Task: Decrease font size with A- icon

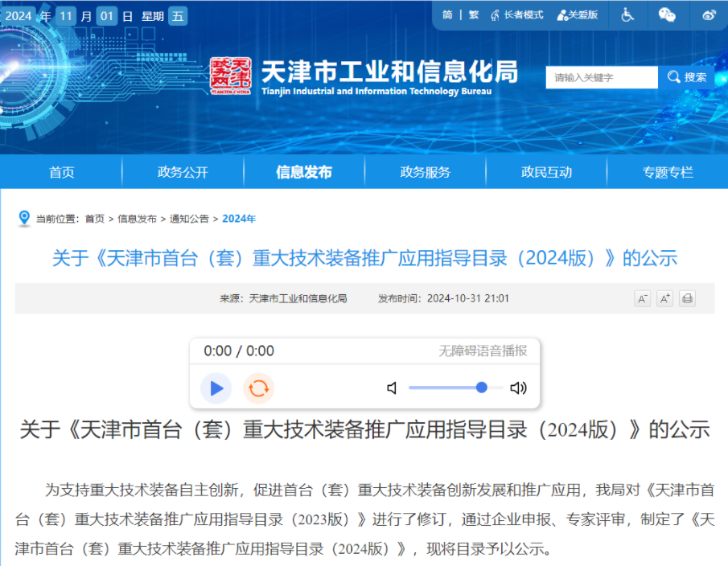Action: pyautogui.click(x=642, y=299)
